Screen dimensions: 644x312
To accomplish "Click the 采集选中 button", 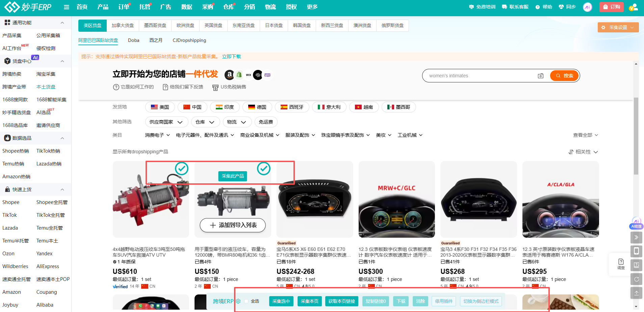I will coord(281,301).
